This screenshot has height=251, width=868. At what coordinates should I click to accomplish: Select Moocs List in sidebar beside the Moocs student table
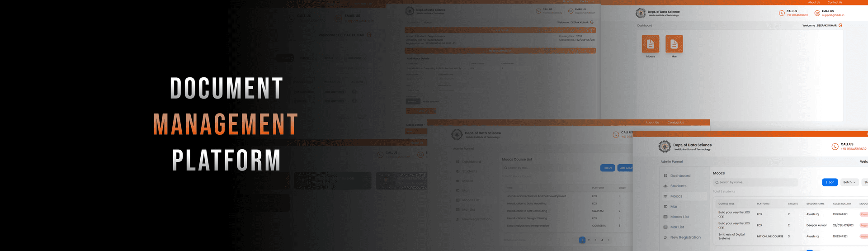click(x=679, y=217)
